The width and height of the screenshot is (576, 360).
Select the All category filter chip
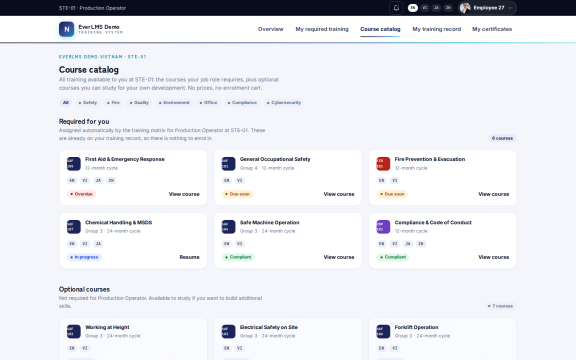[x=65, y=102]
